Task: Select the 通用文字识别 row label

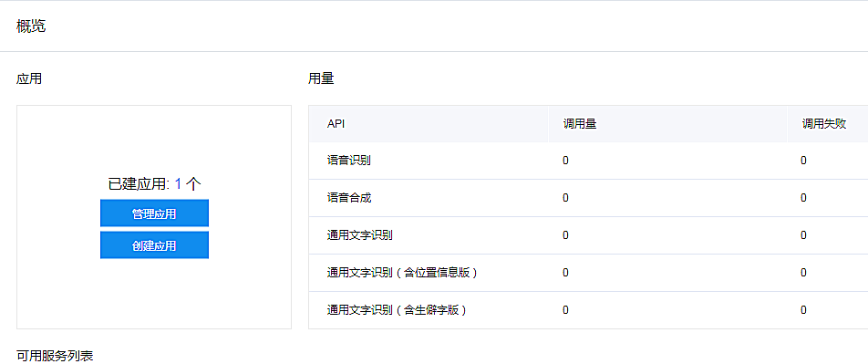Action: [x=360, y=234]
